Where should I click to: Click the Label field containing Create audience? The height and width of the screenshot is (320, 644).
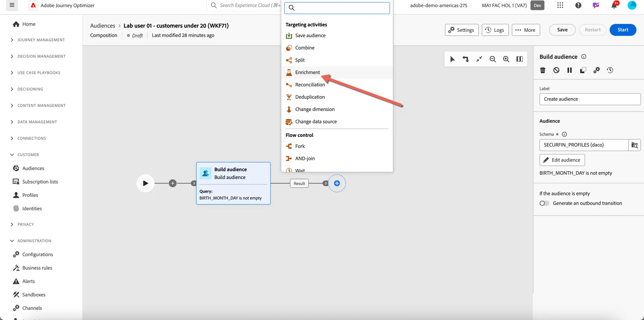point(590,99)
